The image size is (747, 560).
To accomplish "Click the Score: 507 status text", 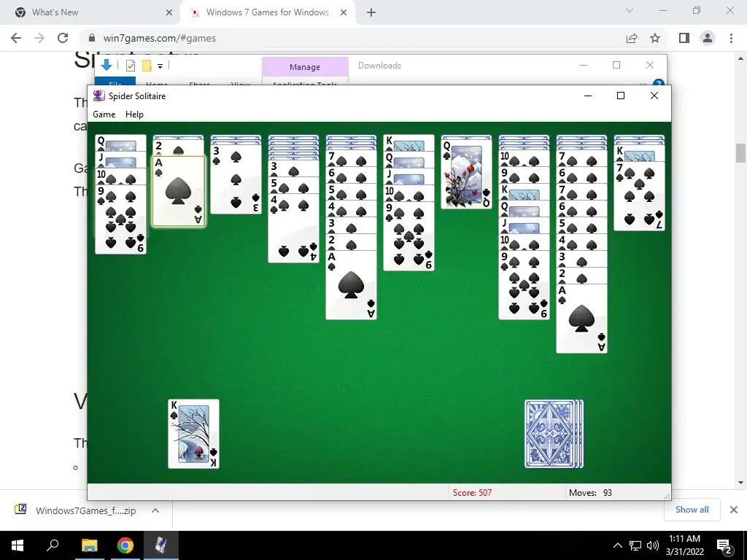I will 472,493.
